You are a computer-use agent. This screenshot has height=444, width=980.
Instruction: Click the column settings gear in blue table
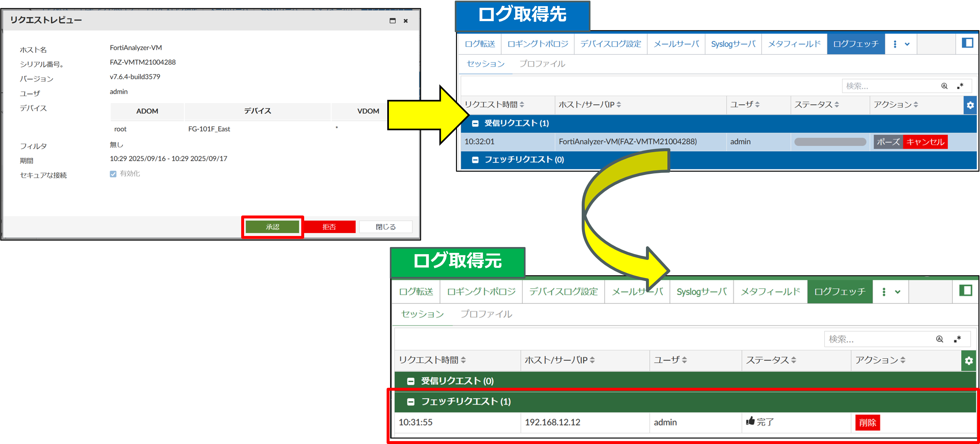point(970,105)
